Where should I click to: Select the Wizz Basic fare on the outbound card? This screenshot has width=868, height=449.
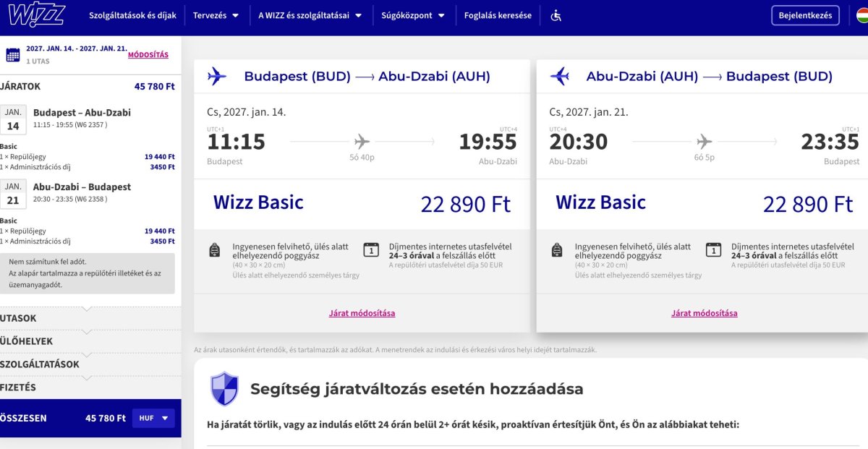[258, 202]
